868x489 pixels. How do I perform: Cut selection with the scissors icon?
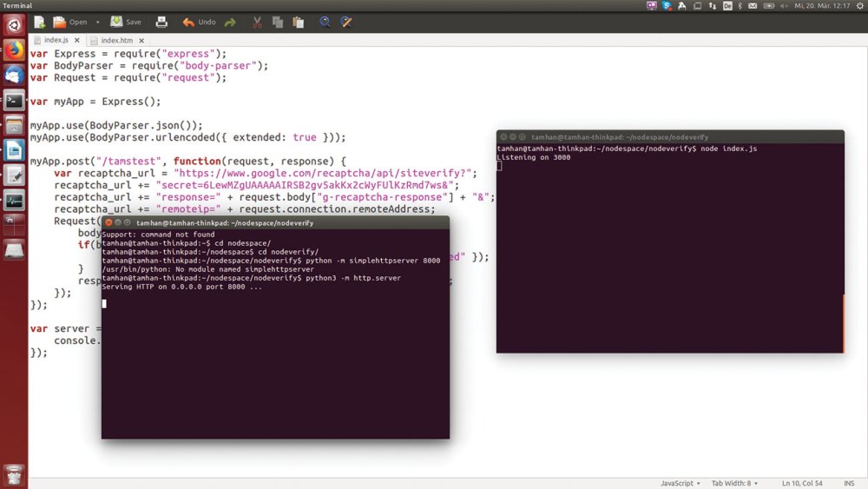[257, 23]
